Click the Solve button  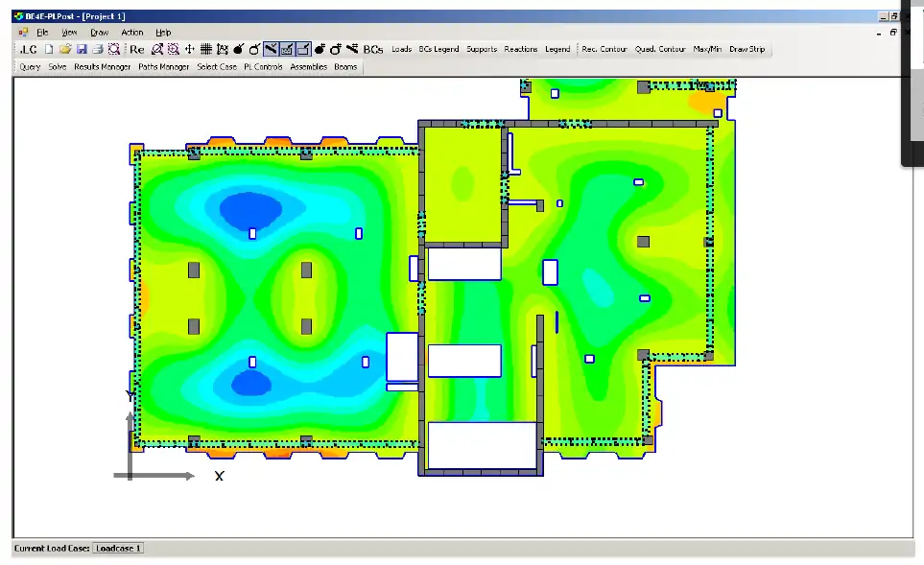point(58,67)
